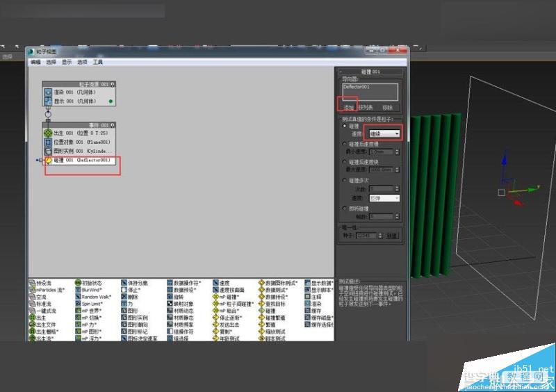Select the 即将碰撞 radio button
556x392 pixels.
345,209
